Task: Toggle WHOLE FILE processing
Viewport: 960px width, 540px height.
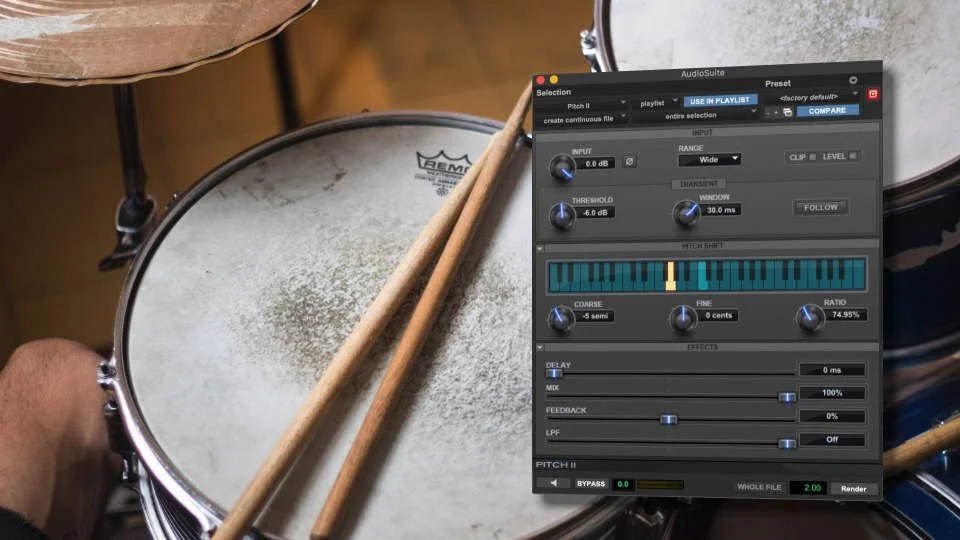Action: pyautogui.click(x=759, y=487)
